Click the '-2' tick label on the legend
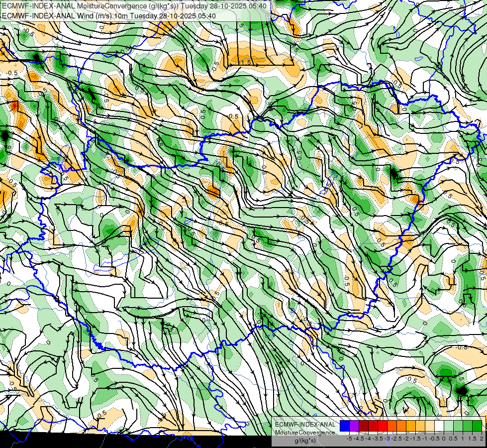The width and height of the screenshot is (487, 448). pos(406,439)
